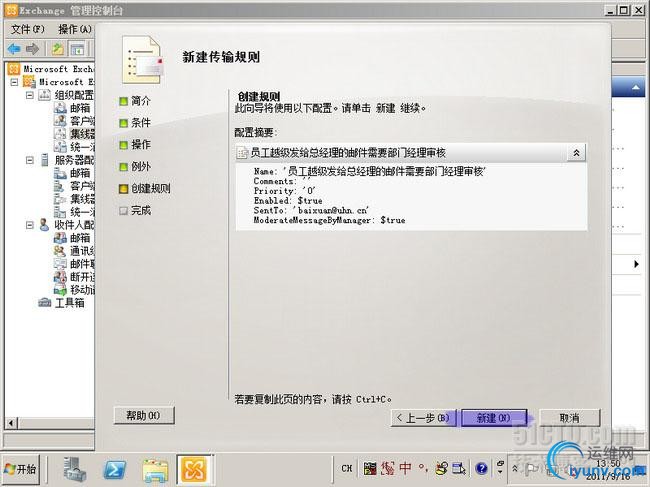The height and width of the screenshot is (487, 650).
Task: Collapse the 收件人配置 tree node
Action: tap(29, 225)
